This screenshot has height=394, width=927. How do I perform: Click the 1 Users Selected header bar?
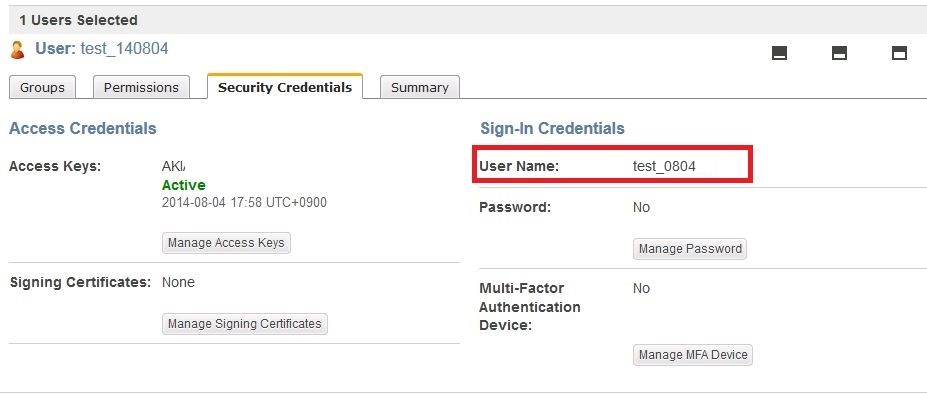[468, 20]
